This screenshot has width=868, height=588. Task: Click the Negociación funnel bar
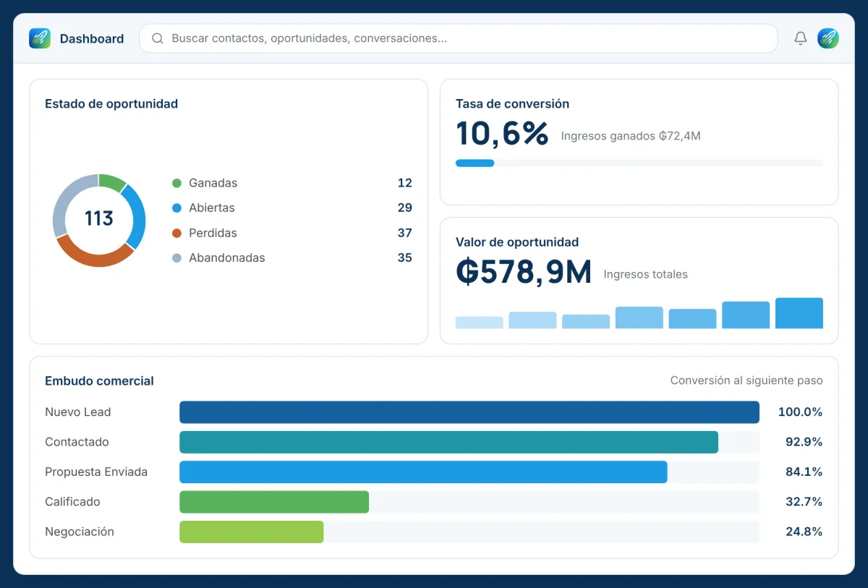click(252, 532)
